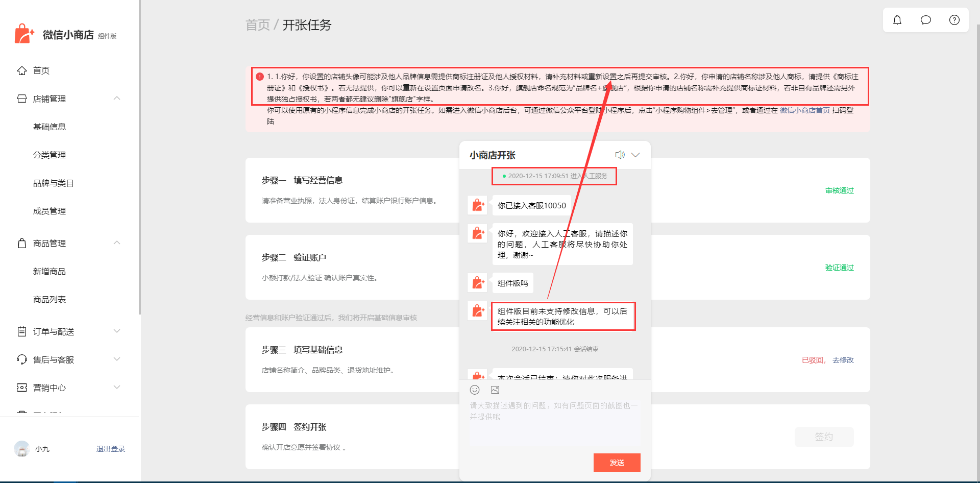Click the 开张任务 breadcrumb title
The image size is (980, 483).
pyautogui.click(x=307, y=25)
